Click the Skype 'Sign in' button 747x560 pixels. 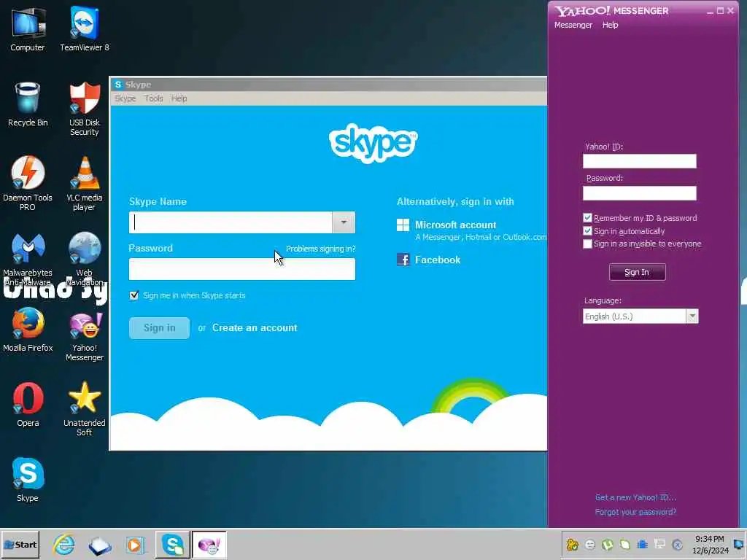pyautogui.click(x=159, y=328)
